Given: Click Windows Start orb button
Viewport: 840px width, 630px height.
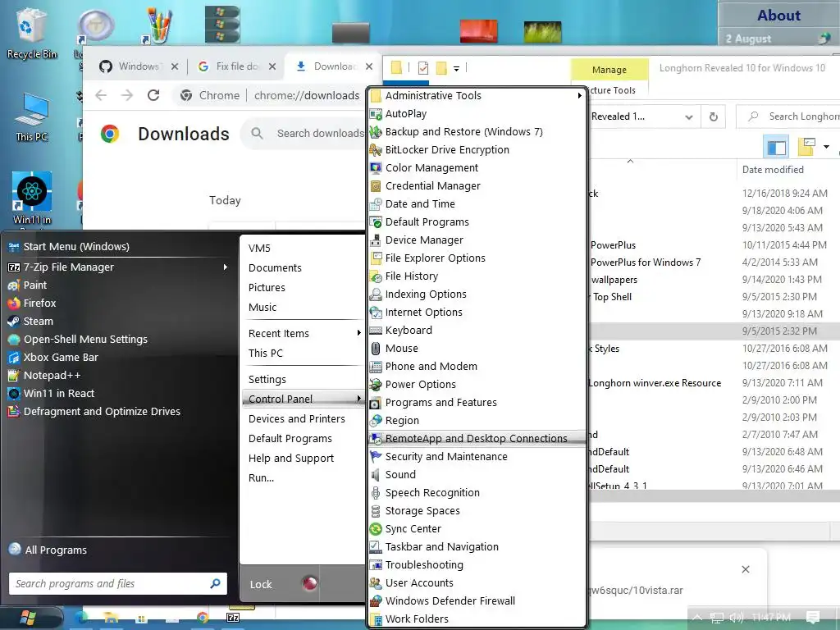Looking at the screenshot, I should 27,618.
